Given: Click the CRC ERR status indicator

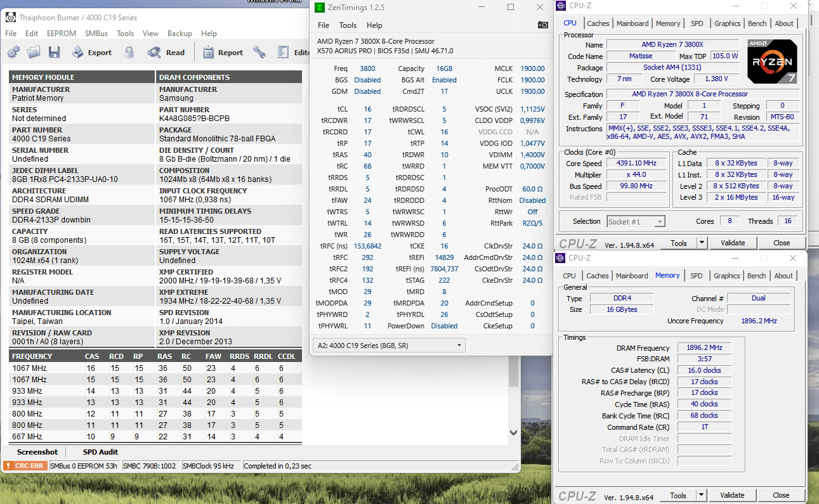Looking at the screenshot, I should 25,466.
